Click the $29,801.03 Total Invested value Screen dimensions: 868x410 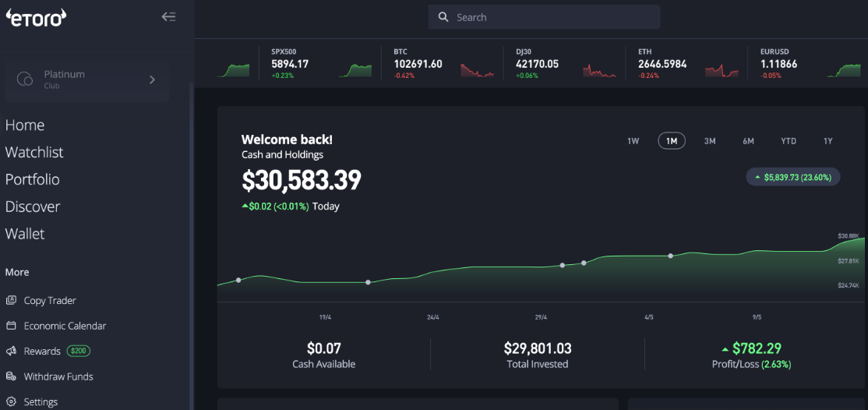[538, 348]
